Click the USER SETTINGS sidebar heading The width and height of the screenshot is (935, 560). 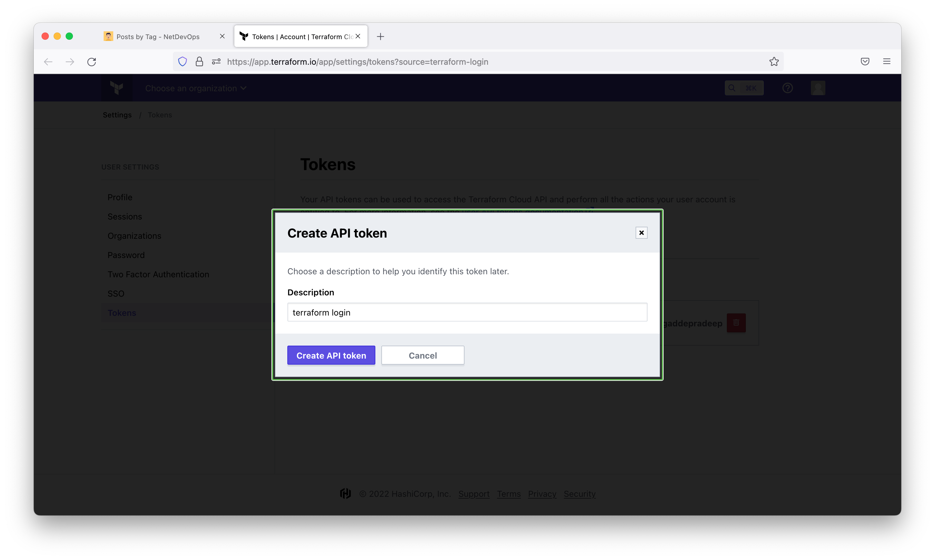(x=130, y=167)
